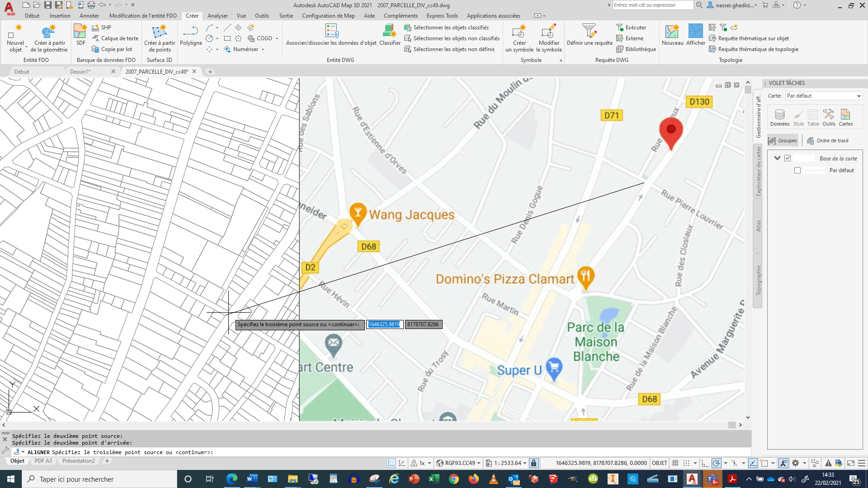Select the Polyligne drawing tool

click(191, 35)
